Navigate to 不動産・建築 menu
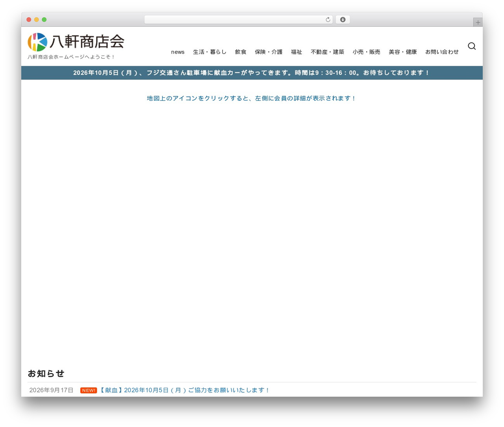 [x=327, y=52]
